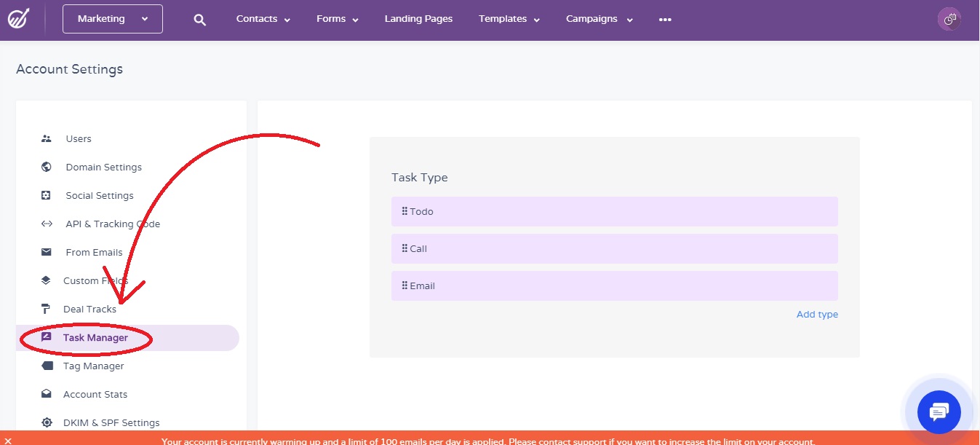
Task: Dismiss the orange warning banner
Action: 7,441
